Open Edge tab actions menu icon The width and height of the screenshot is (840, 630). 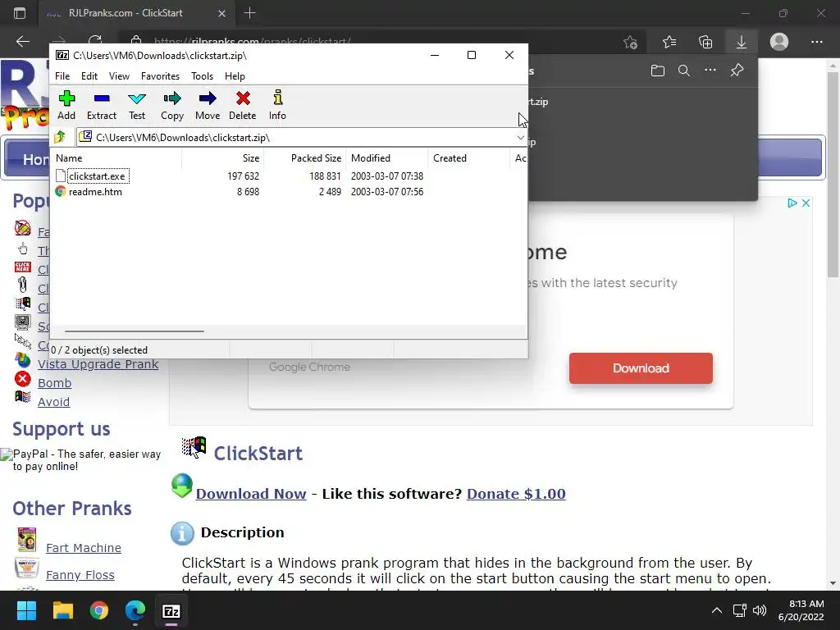point(20,13)
